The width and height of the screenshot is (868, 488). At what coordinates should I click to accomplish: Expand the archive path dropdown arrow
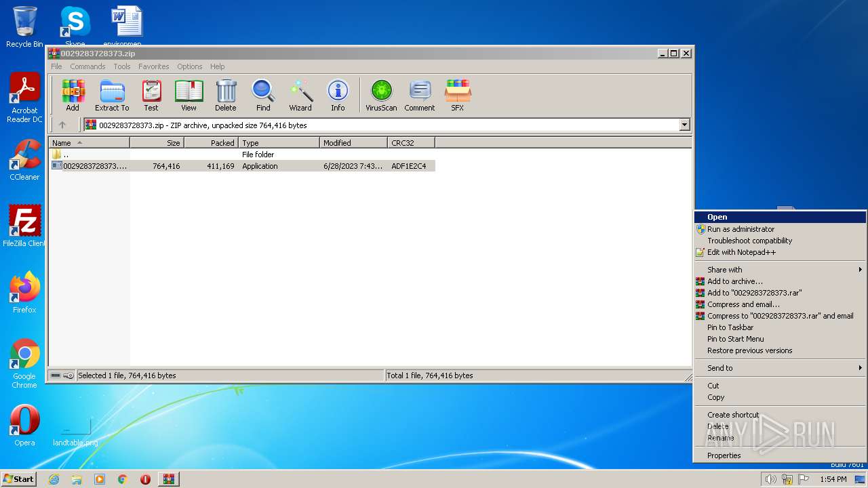[x=684, y=125]
